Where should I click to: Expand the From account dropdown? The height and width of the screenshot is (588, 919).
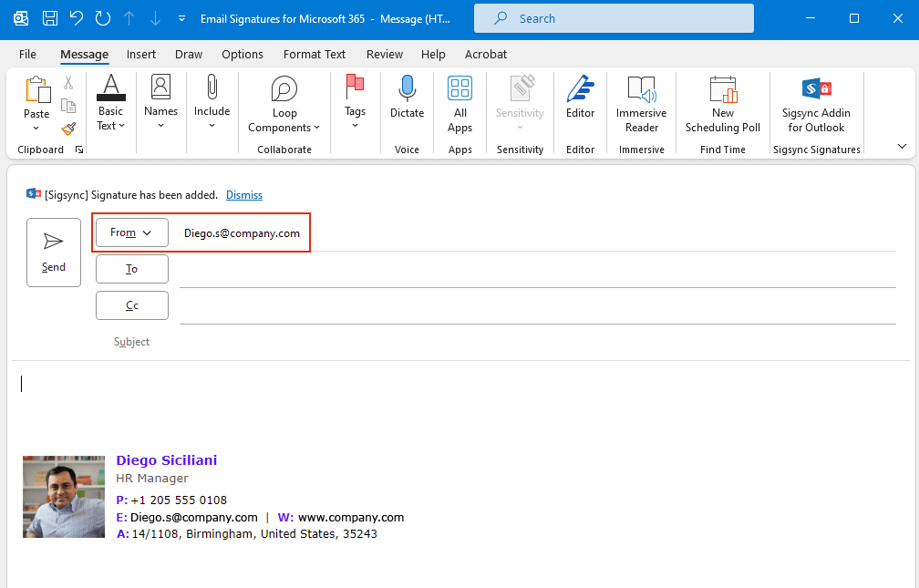(132, 232)
